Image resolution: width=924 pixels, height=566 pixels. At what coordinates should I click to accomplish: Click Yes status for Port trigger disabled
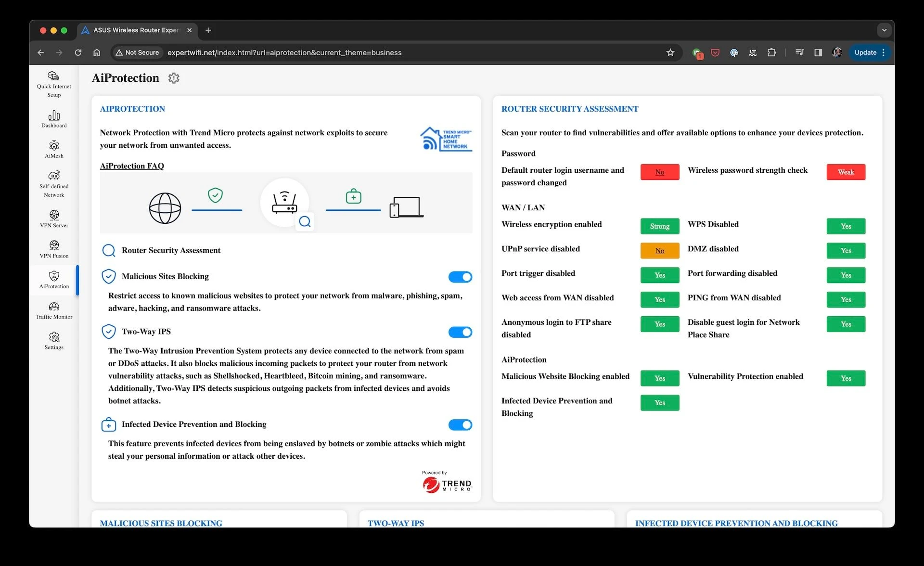point(660,275)
